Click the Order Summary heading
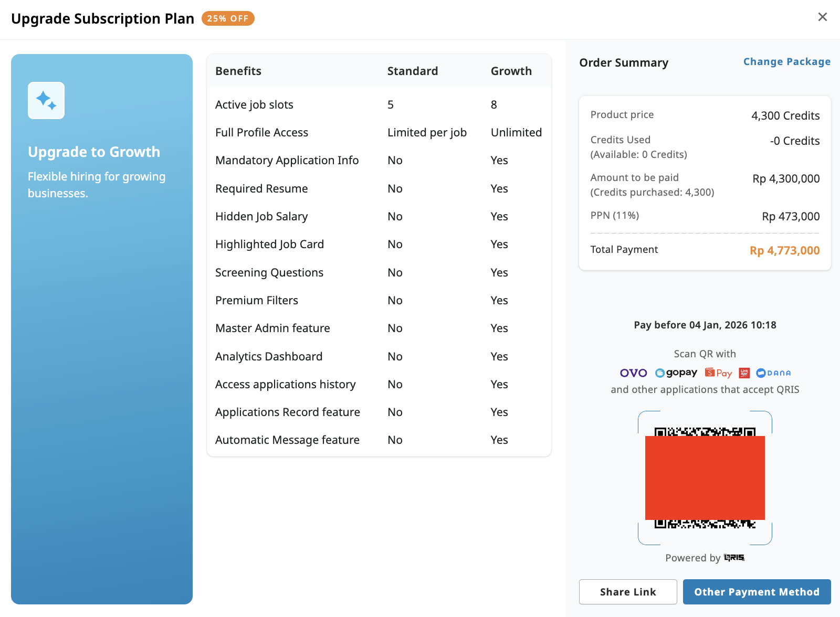The image size is (840, 617). tap(624, 62)
